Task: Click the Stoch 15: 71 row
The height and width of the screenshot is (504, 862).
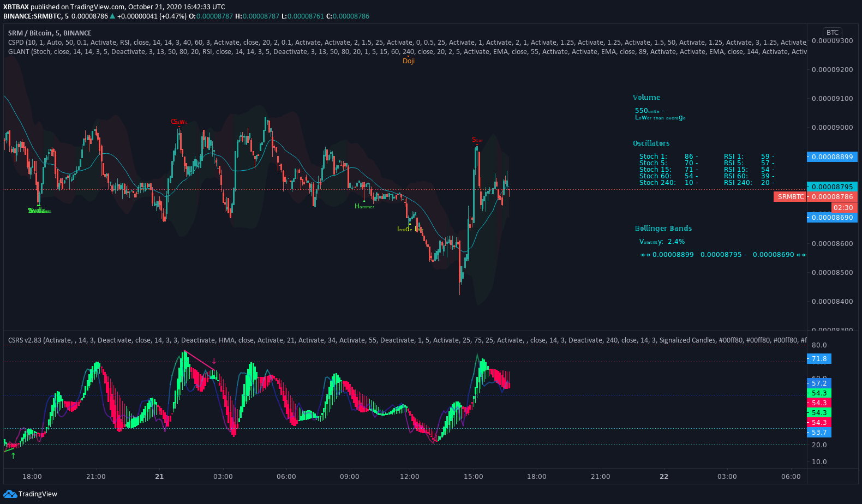Action: (x=668, y=170)
